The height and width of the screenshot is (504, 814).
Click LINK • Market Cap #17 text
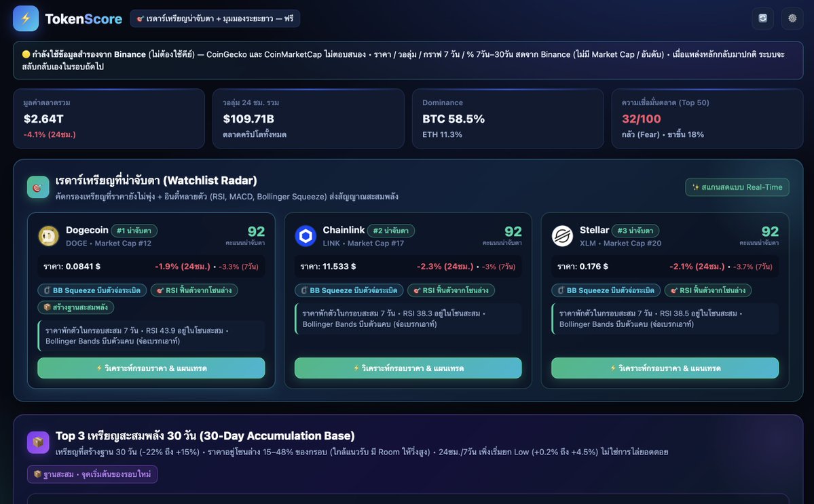tap(363, 244)
